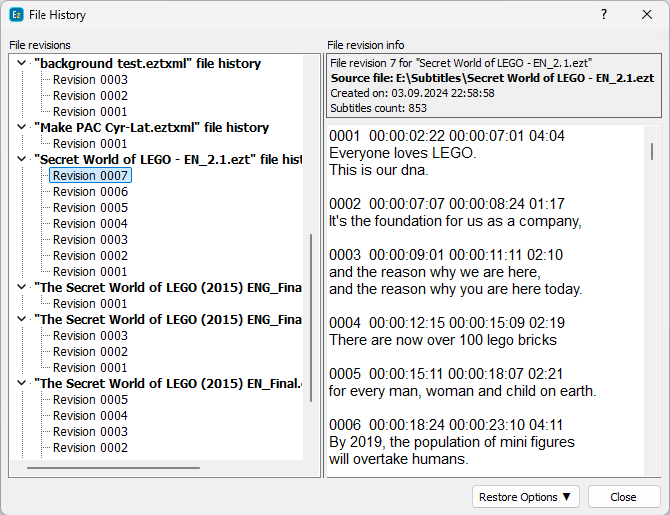Click the tree's vertical scrollbar
This screenshot has width=670, height=515.
click(x=311, y=300)
